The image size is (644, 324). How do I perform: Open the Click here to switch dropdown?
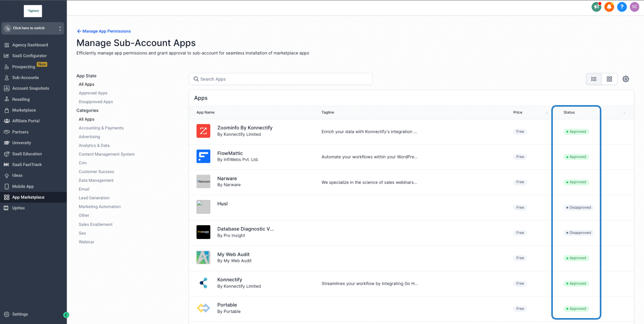[x=33, y=28]
